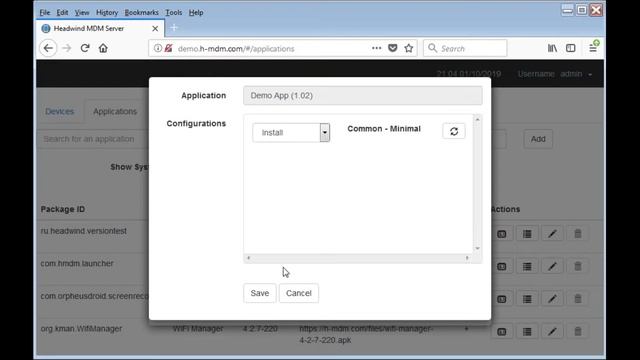640x360 pixels.
Task: Open the Edit menu
Action: tap(62, 13)
